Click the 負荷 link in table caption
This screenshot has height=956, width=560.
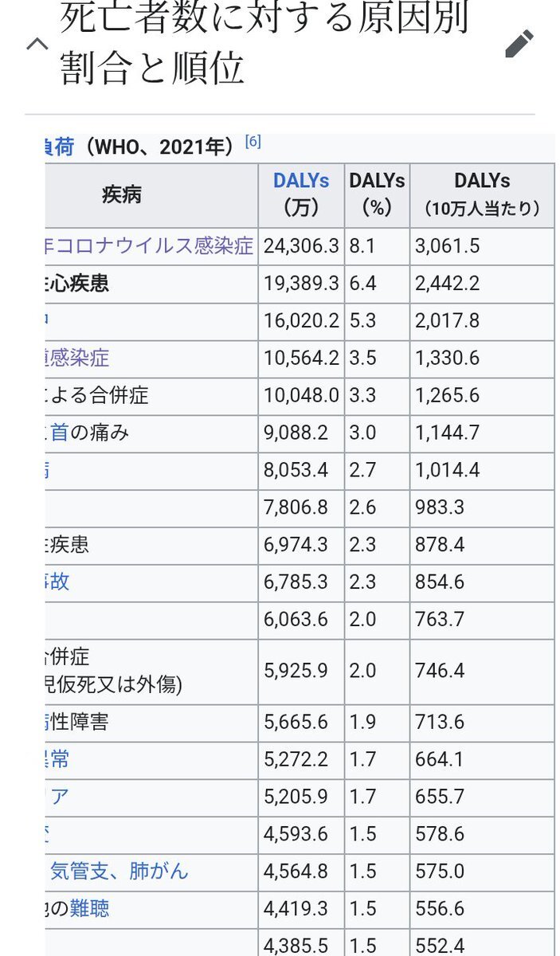(x=61, y=147)
